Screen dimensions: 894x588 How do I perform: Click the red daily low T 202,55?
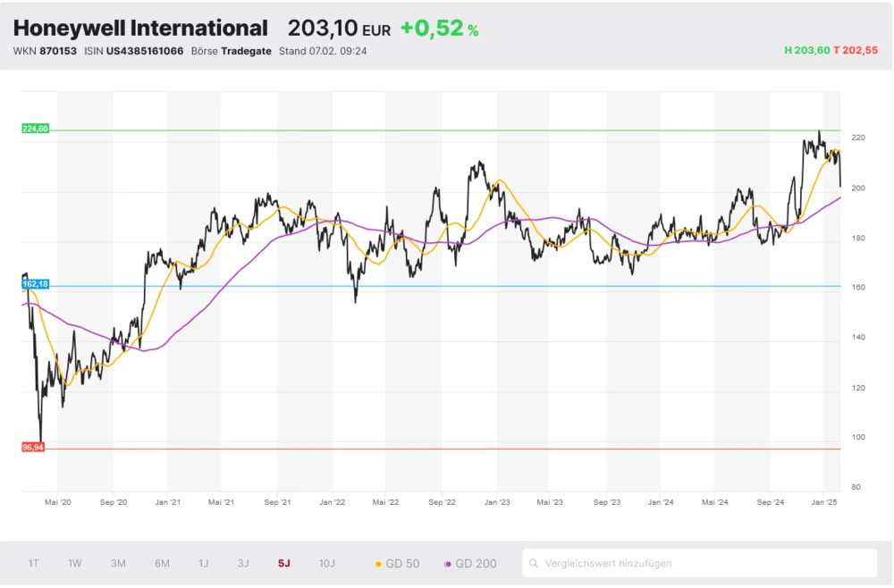(x=856, y=51)
